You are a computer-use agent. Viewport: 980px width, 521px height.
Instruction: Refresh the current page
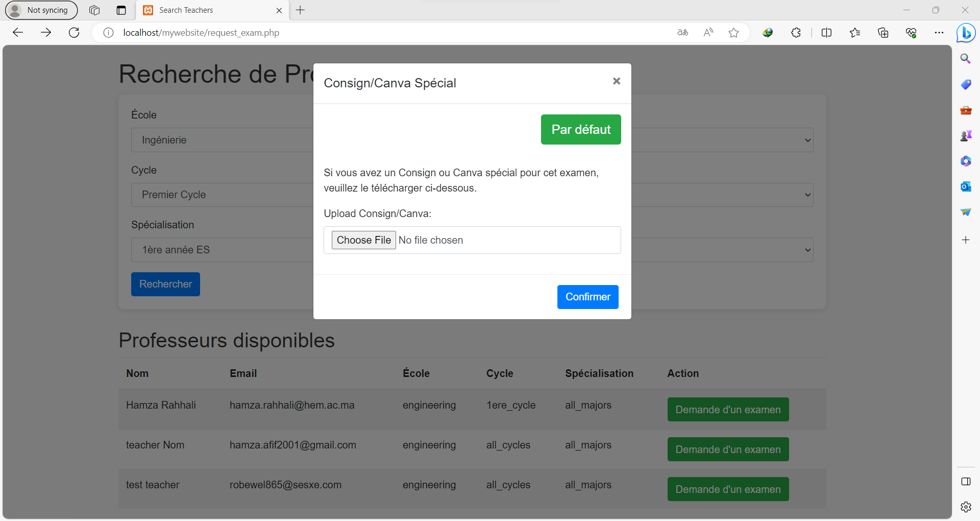74,33
